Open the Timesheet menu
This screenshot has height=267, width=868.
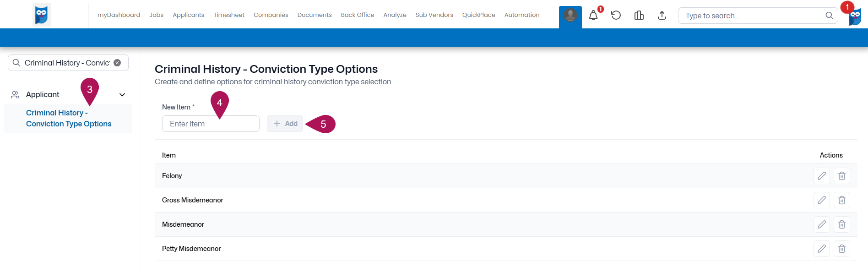229,15
